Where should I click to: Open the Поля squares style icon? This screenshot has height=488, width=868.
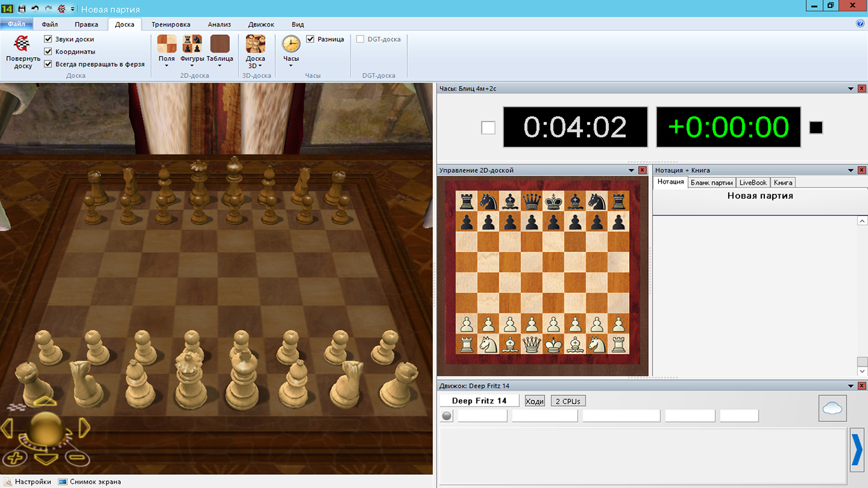point(166,44)
